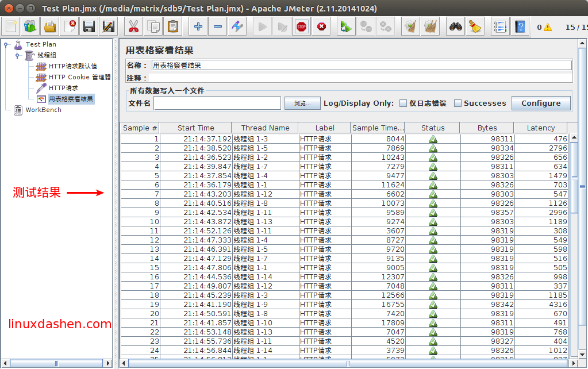
Task: Click the red Stop sign icon
Action: tap(301, 26)
